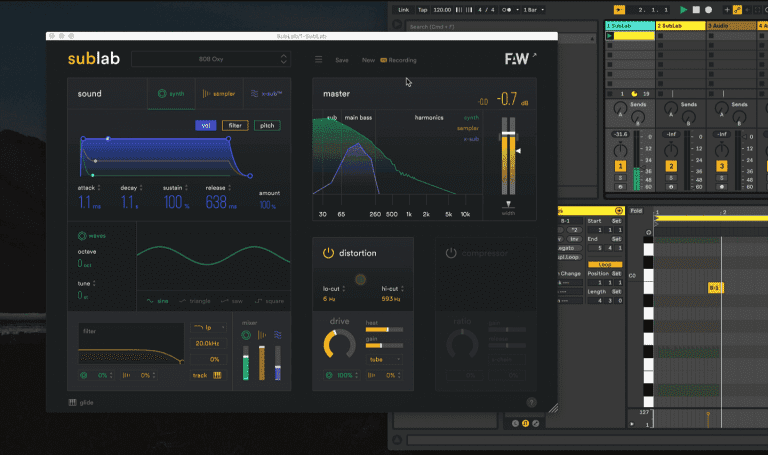Select the filter envelope tab
The image size is (768, 455).
tap(235, 126)
